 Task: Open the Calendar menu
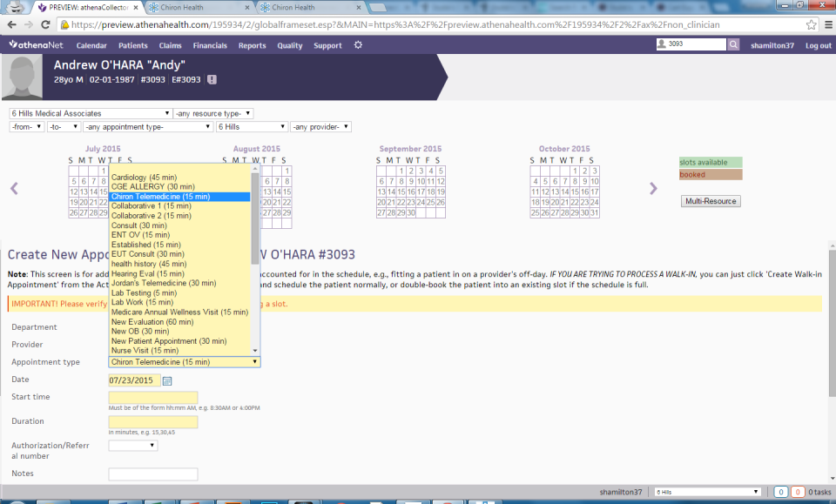(91, 46)
